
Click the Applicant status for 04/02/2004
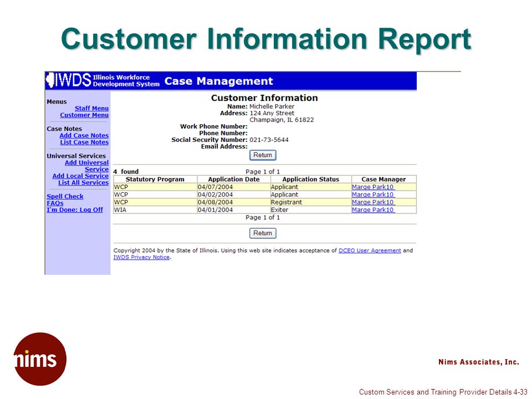(x=310, y=195)
